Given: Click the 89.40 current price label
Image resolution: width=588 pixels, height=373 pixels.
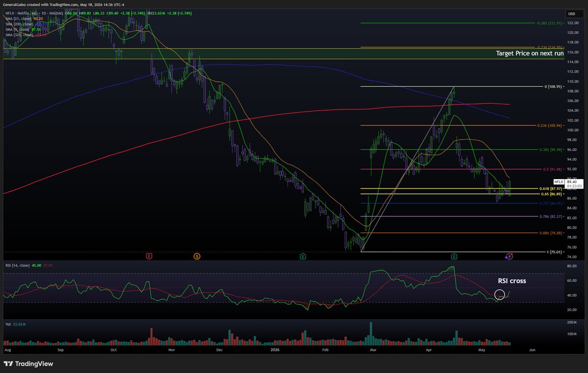Looking at the screenshot, I should 572,182.
